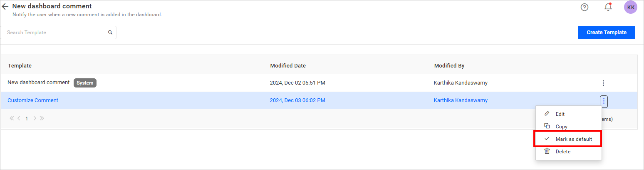The width and height of the screenshot is (644, 170).
Task: Choose Delete from the context menu
Action: pos(563,152)
